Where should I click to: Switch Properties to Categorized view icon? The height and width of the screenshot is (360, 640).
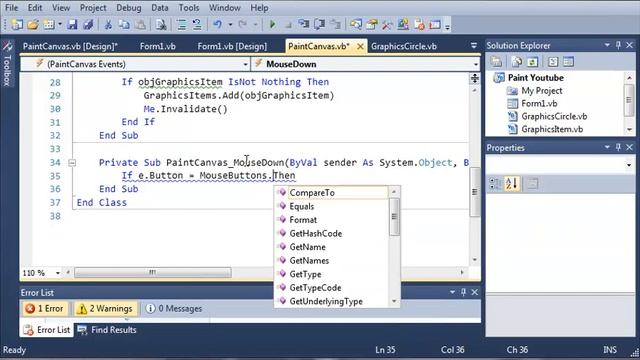[495, 184]
